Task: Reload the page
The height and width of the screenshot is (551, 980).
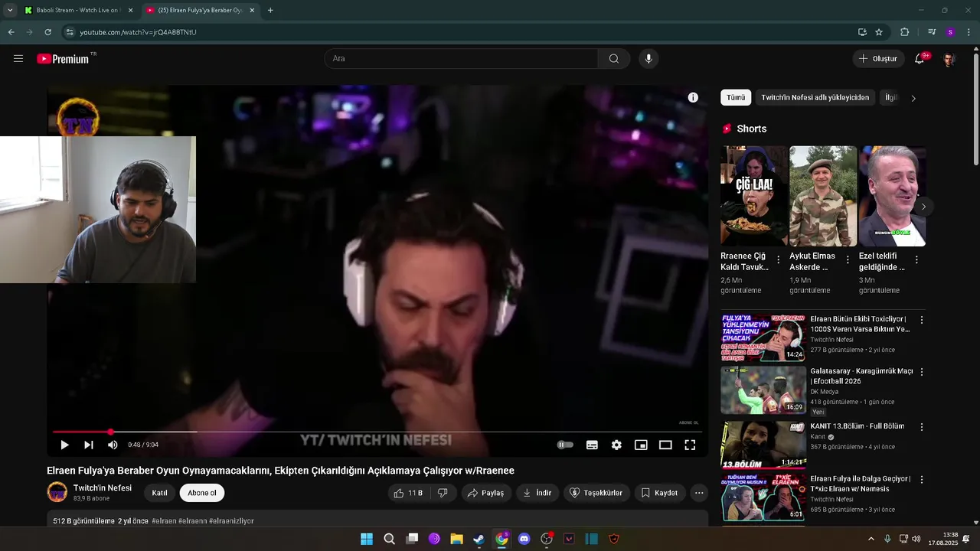Action: pos(47,32)
